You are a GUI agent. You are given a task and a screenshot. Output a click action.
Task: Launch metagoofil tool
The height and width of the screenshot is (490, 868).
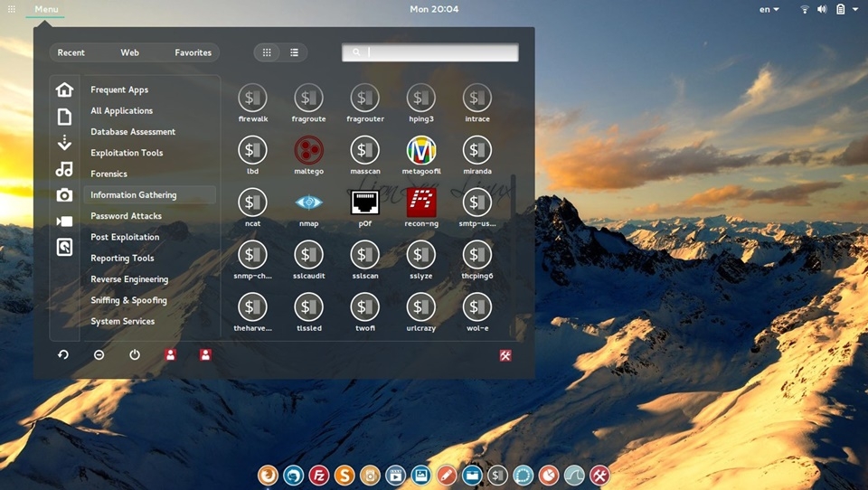click(x=420, y=155)
